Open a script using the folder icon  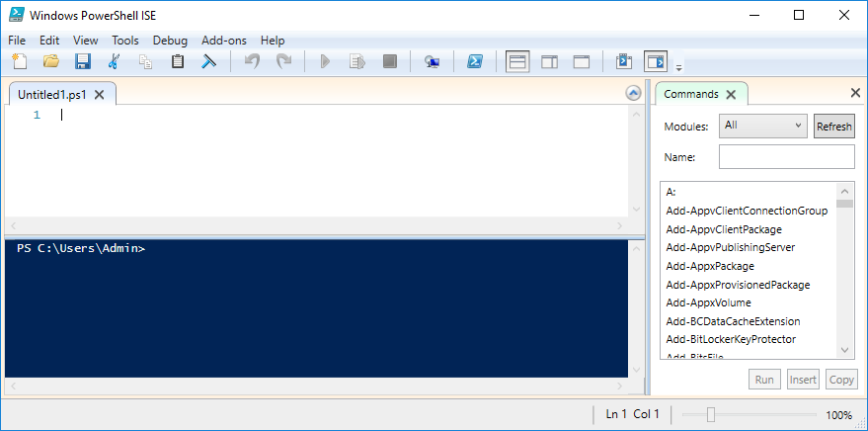coord(51,61)
